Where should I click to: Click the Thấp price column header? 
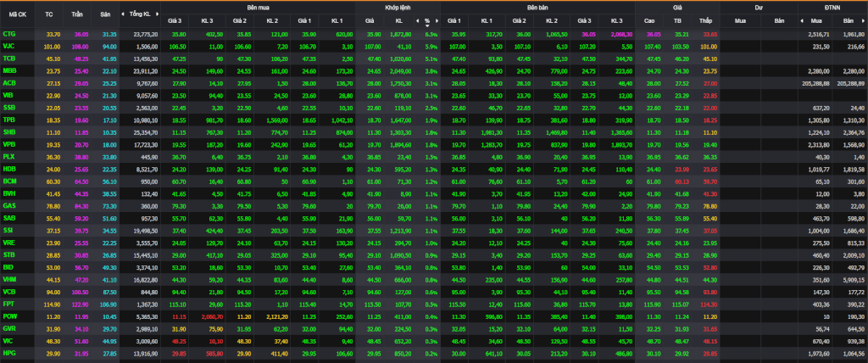tap(706, 21)
